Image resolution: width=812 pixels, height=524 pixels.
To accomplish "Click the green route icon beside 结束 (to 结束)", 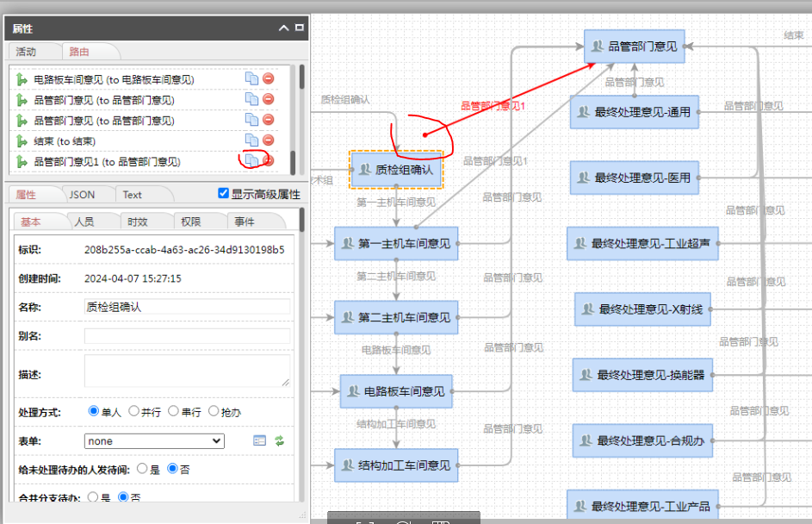I will (22, 141).
